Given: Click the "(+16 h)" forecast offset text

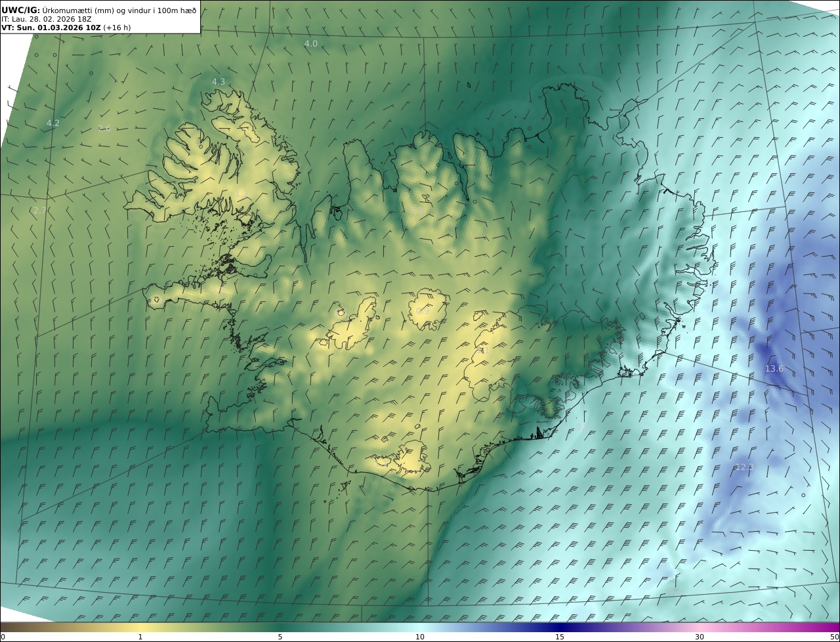Looking at the screenshot, I should [117, 28].
